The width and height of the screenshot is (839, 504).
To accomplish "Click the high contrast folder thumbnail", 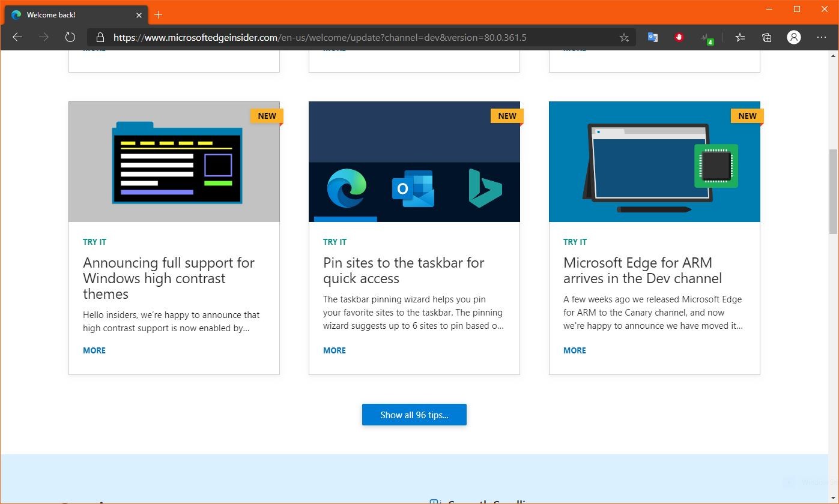I will pos(174,162).
